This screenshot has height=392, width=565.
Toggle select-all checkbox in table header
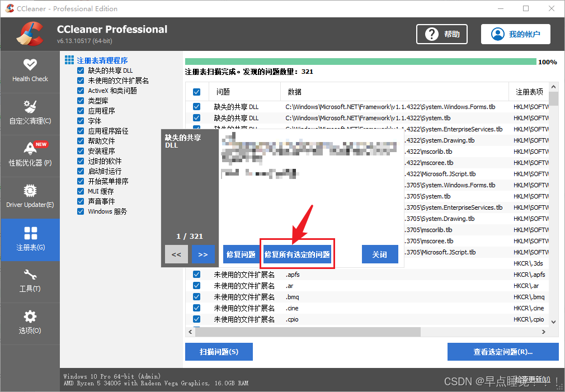pyautogui.click(x=197, y=92)
